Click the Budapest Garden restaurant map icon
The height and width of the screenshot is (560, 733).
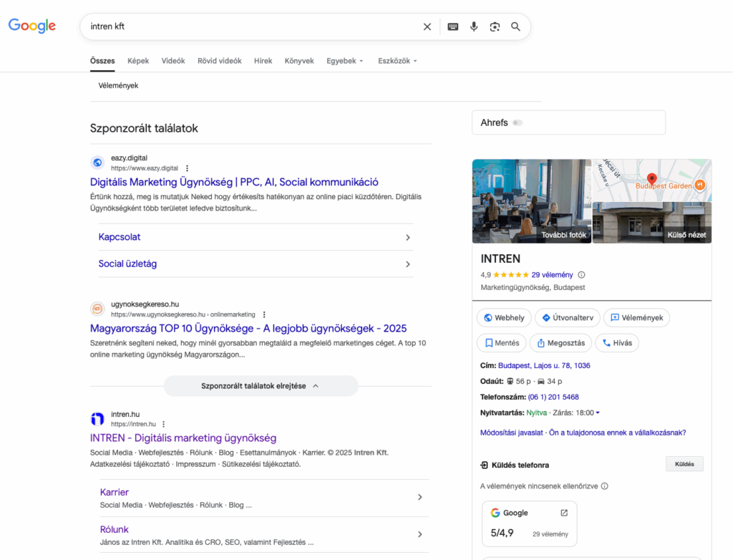[700, 185]
